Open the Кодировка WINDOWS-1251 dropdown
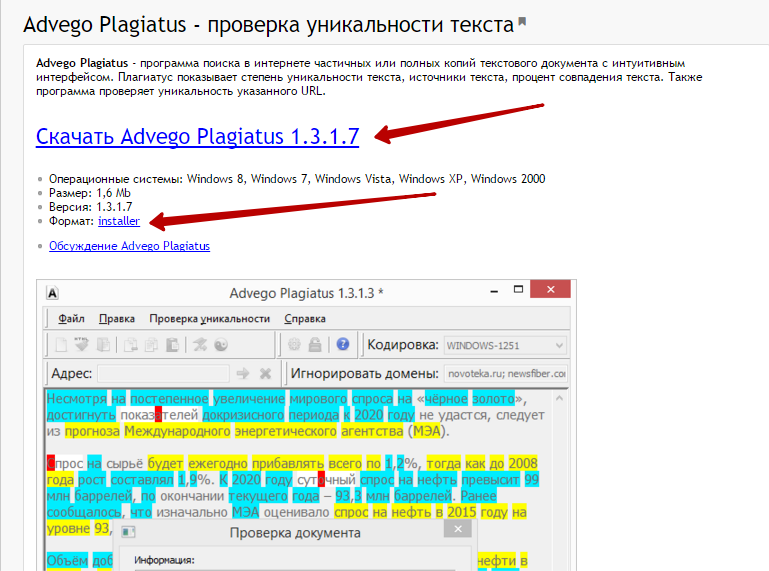769x571 pixels. [x=505, y=345]
